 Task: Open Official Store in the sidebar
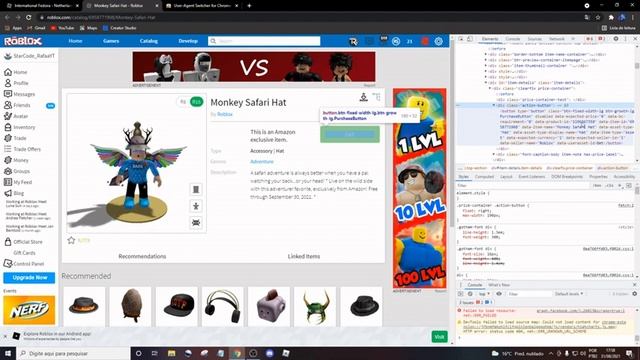point(24,242)
